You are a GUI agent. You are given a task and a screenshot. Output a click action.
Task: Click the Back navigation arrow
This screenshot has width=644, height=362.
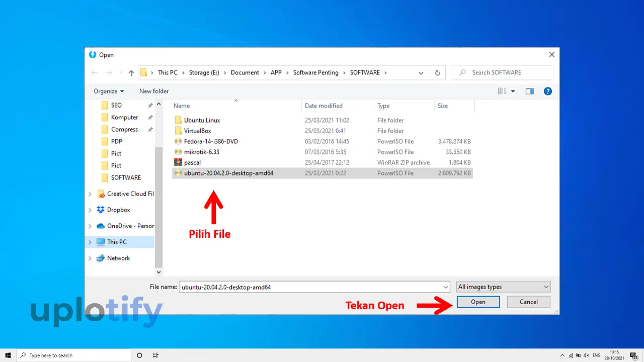click(x=94, y=72)
